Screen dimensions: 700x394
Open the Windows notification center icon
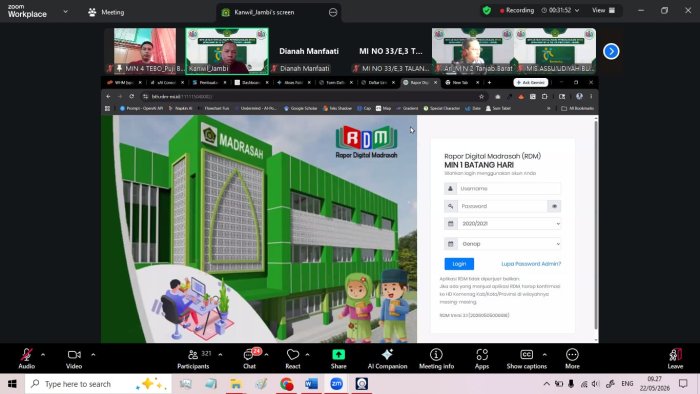[x=683, y=384]
